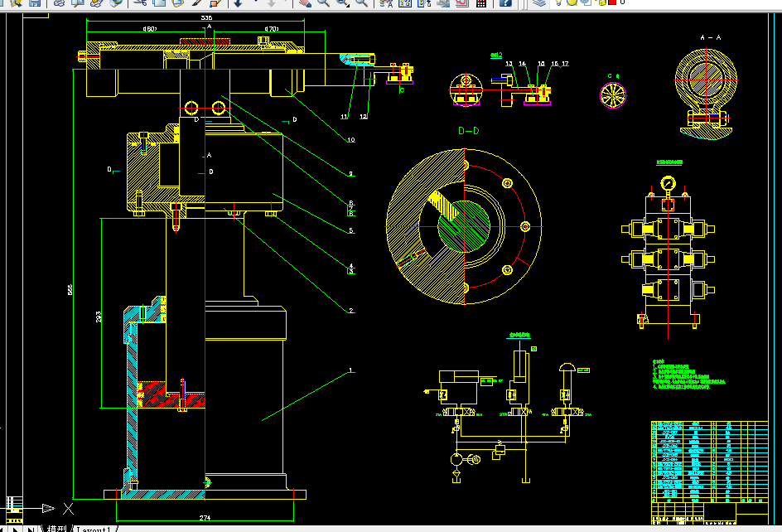Toggle the layer lightbulb on/off
This screenshot has height=532, width=782.
click(559, 2)
